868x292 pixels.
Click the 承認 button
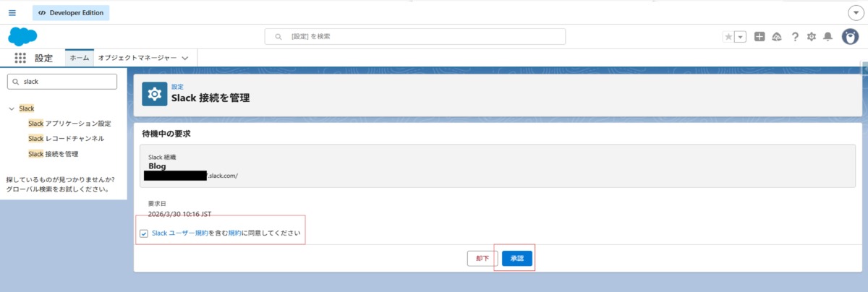[517, 258]
